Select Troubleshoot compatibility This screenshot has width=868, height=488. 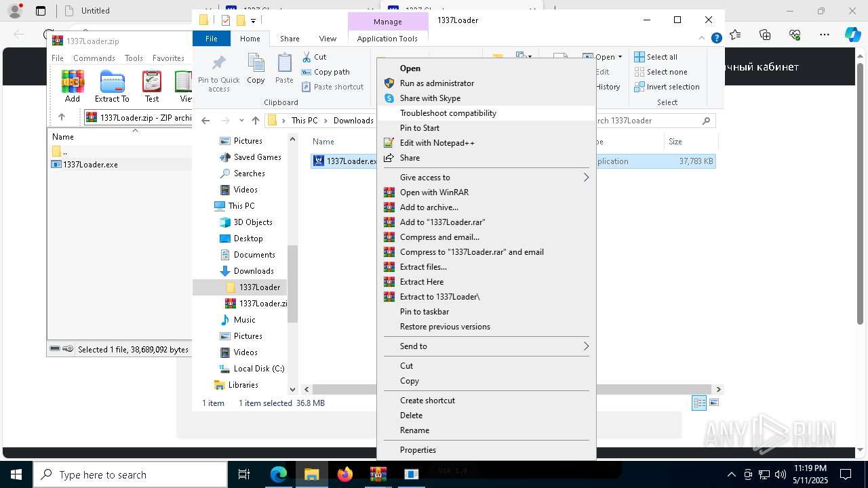[486, 113]
